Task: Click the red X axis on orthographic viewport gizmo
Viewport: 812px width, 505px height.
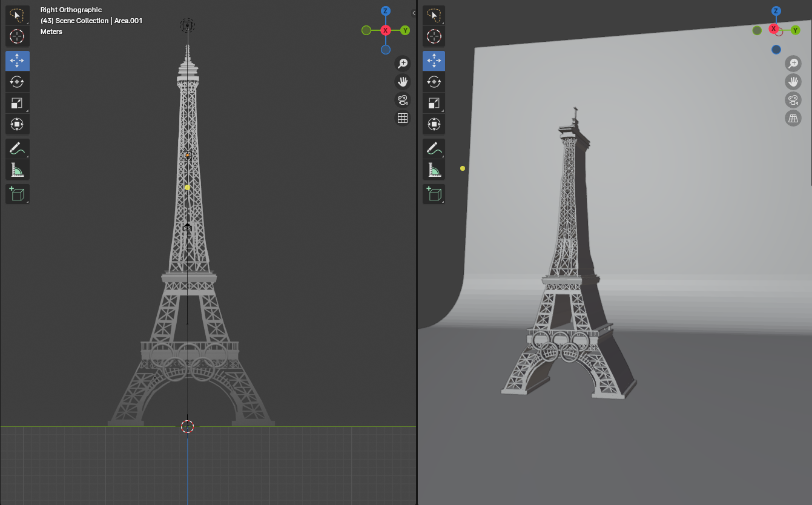Action: pos(386,30)
